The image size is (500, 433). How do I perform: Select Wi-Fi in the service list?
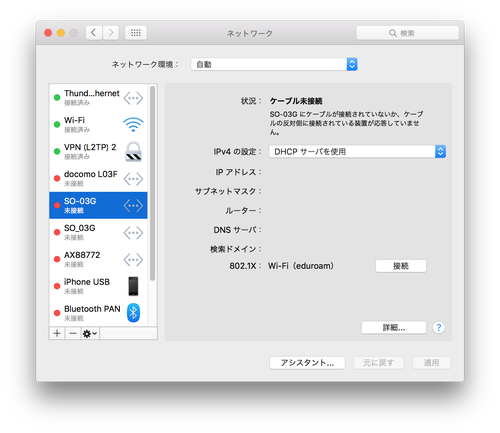(98, 124)
